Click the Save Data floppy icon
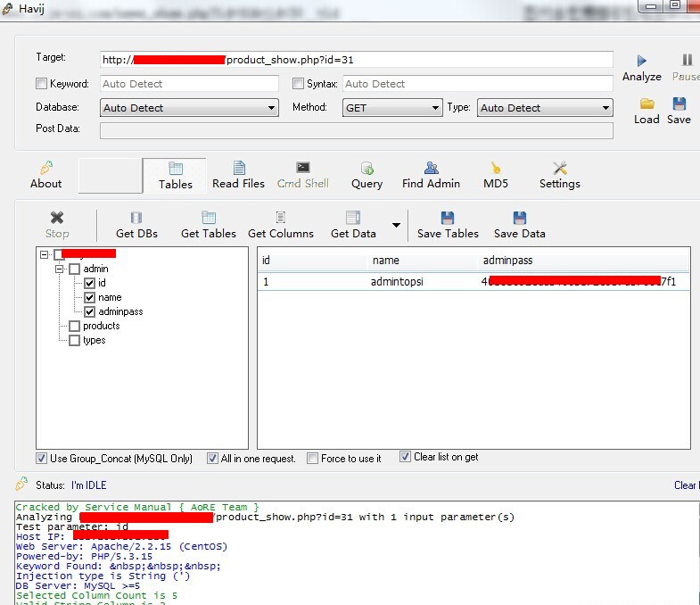Viewport: 700px width, 605px height. [x=519, y=218]
